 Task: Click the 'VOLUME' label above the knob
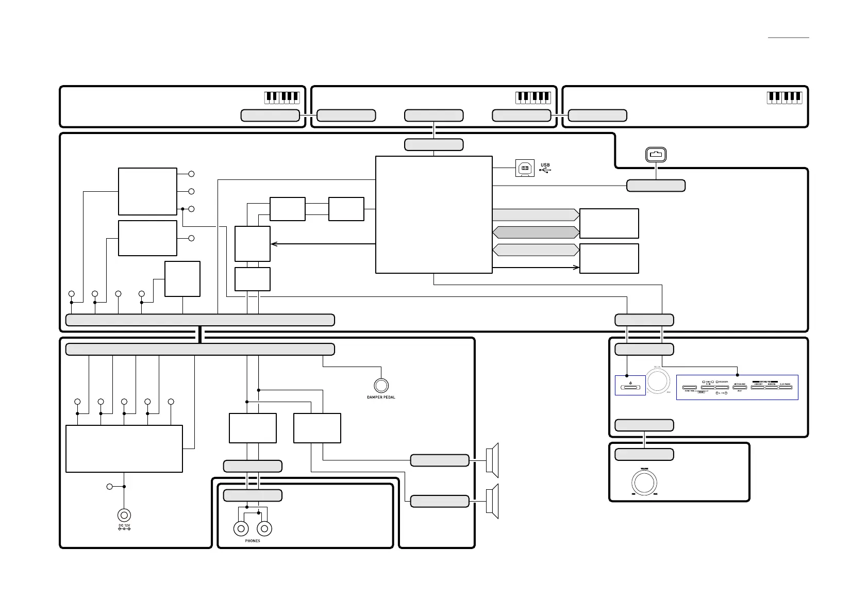pos(644,469)
